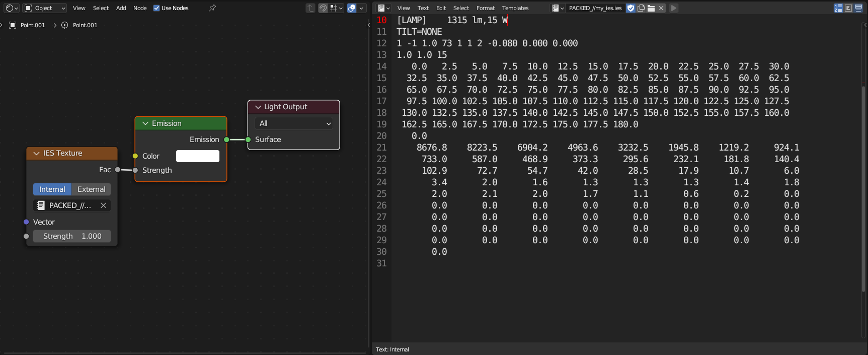The height and width of the screenshot is (355, 868).
Task: Open the Object shader type dropdown
Action: tap(45, 8)
